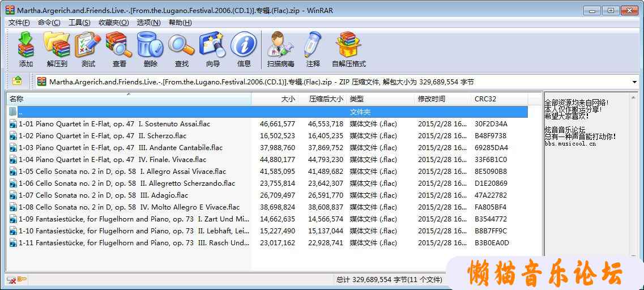This screenshot has height=290, width=644.
Task: Click file icon of 1-08 Molto Allegro.flac
Action: tap(13, 207)
